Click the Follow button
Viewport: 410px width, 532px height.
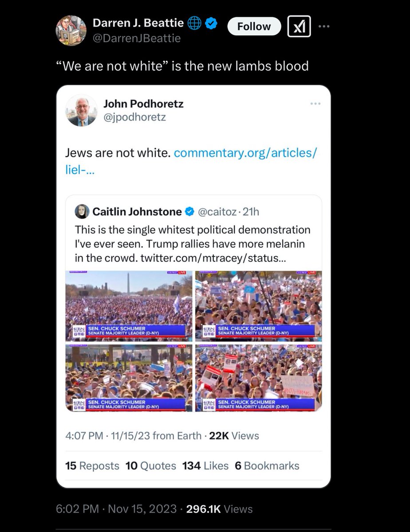(254, 27)
